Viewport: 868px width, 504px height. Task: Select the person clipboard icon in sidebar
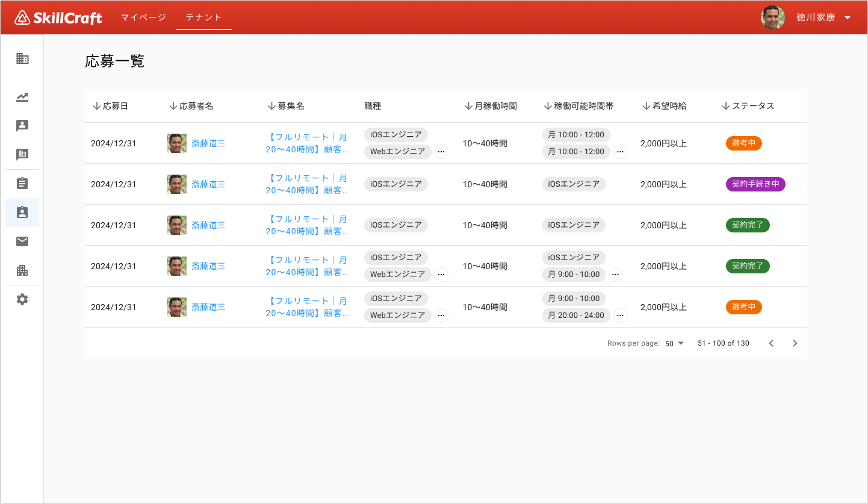click(x=22, y=213)
